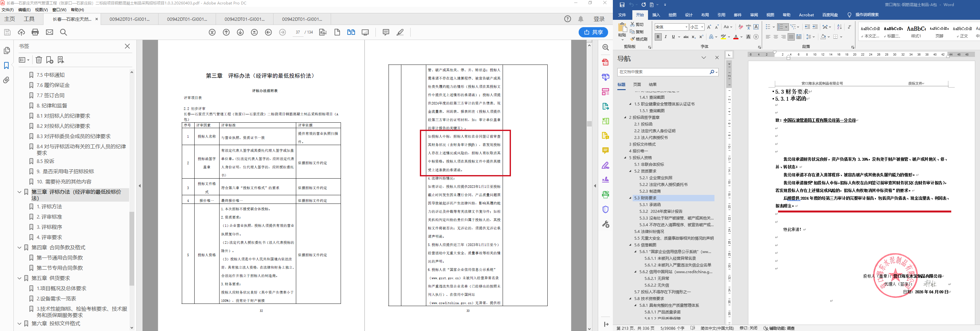Screen dimensions: 980x331
Task: Open Word font size dropdown 小三
Action: click(x=702, y=27)
